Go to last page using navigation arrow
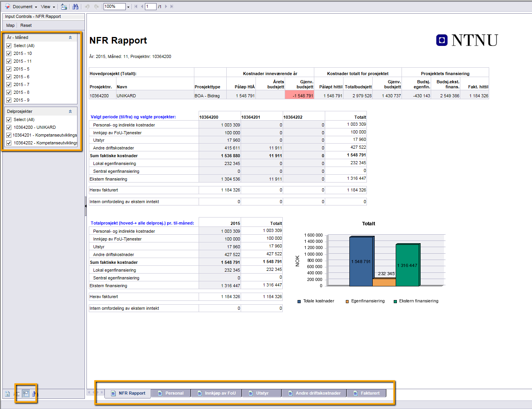532x409 pixels. point(172,7)
